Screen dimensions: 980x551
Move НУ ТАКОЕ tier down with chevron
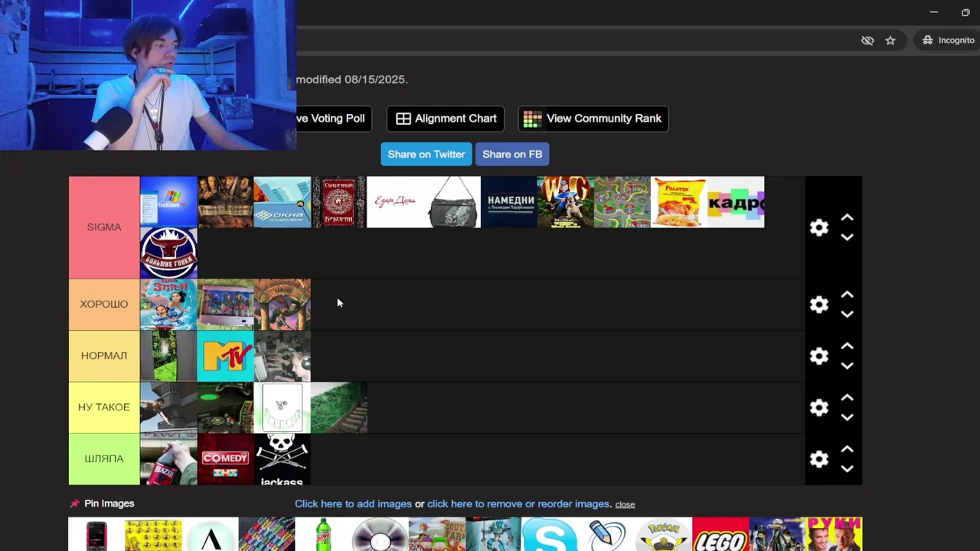847,417
